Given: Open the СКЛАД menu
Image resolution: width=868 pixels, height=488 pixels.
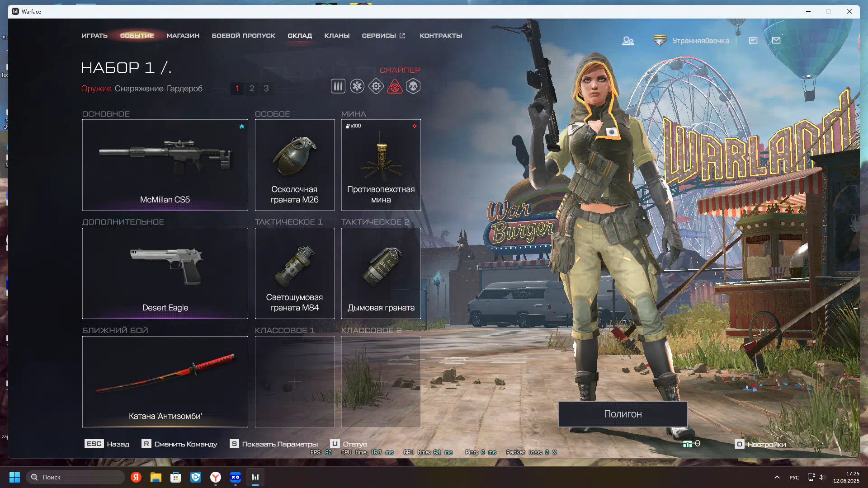Looking at the screenshot, I should click(x=300, y=36).
